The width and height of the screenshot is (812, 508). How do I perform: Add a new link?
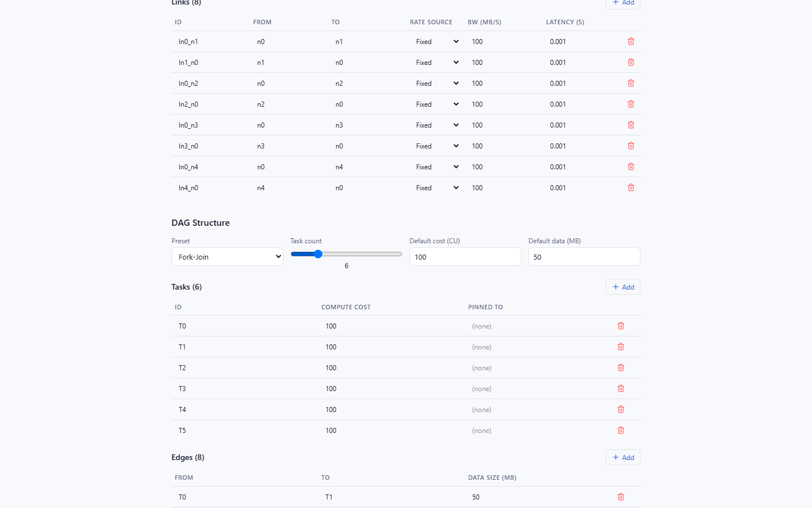point(623,3)
